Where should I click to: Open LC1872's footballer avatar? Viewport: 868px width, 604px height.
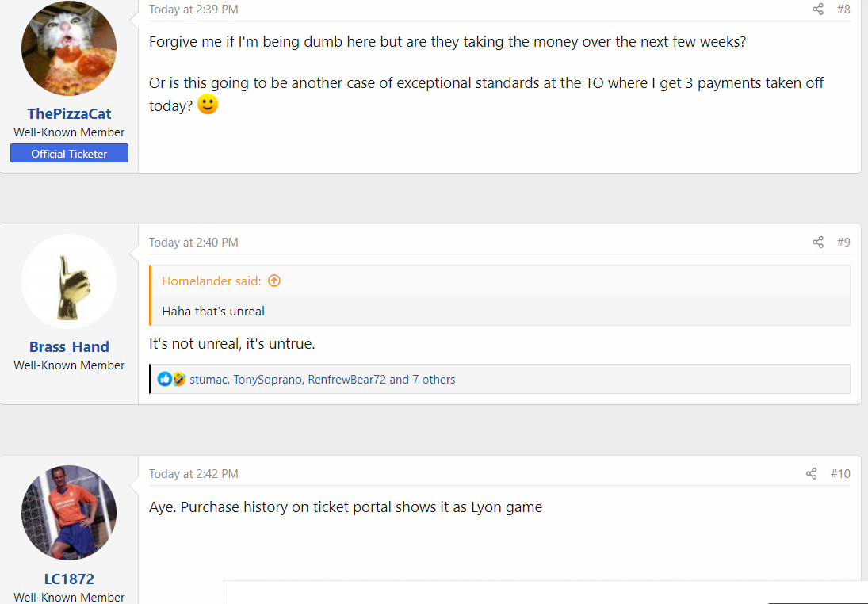pyautogui.click(x=69, y=513)
